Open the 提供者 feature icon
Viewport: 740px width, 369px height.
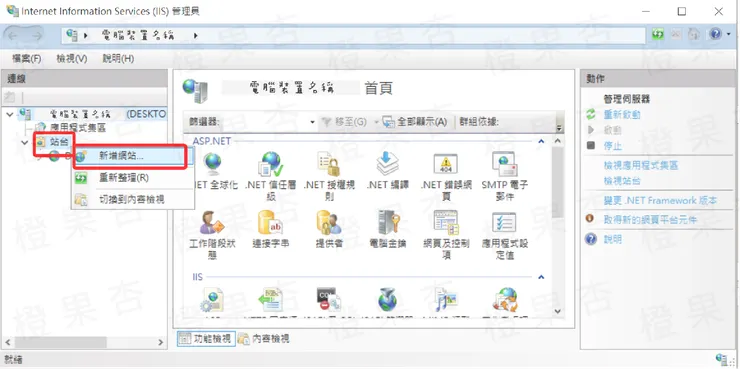[329, 223]
